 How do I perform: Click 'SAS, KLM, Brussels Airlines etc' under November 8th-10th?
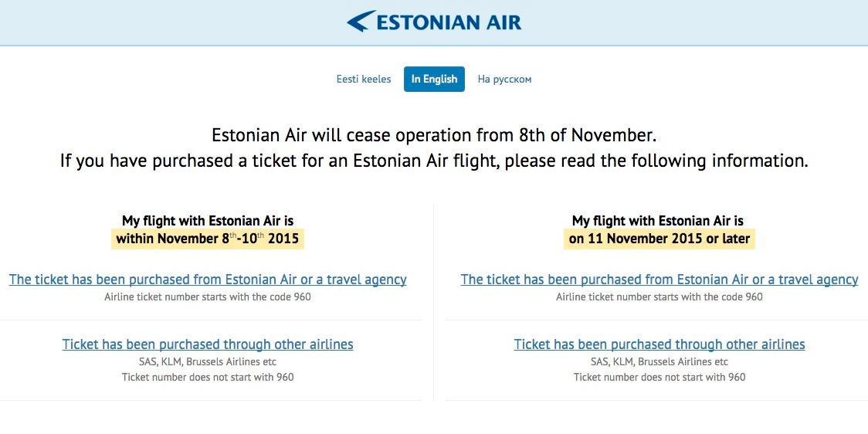pos(208,362)
